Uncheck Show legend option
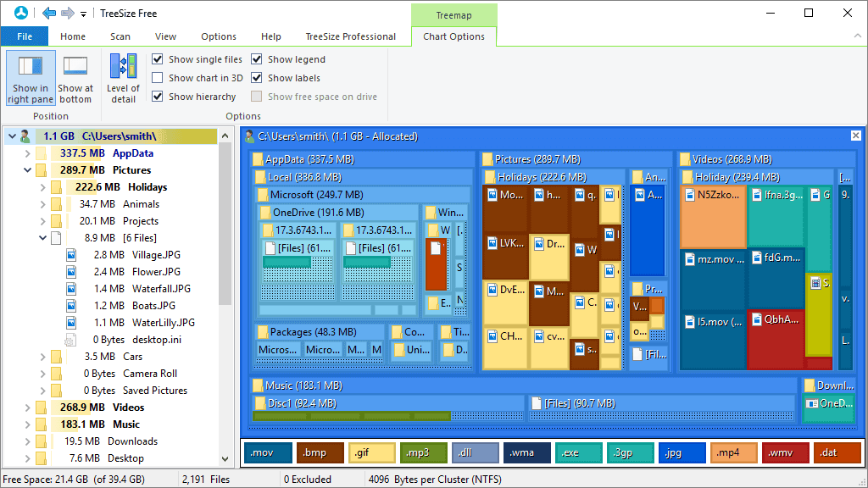 [256, 59]
